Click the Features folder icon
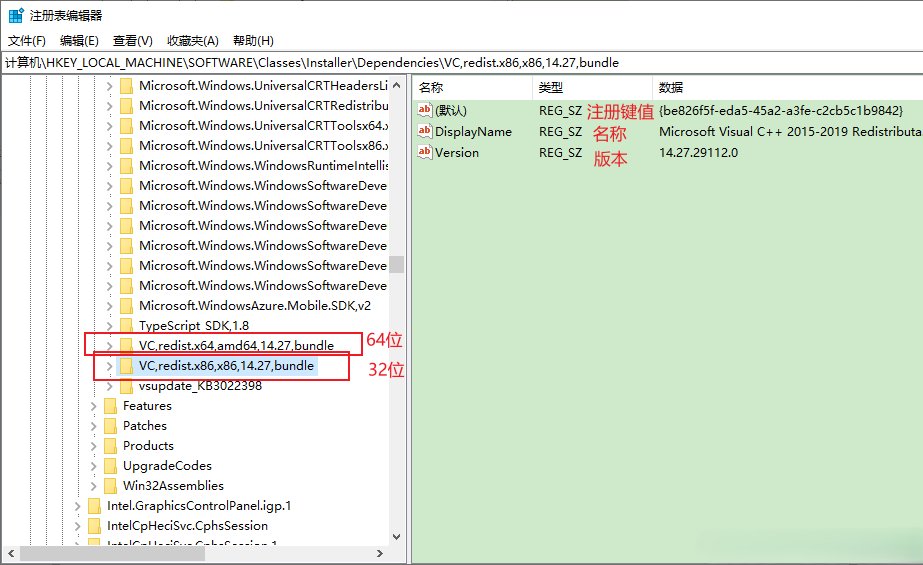The image size is (923, 565). coord(110,406)
